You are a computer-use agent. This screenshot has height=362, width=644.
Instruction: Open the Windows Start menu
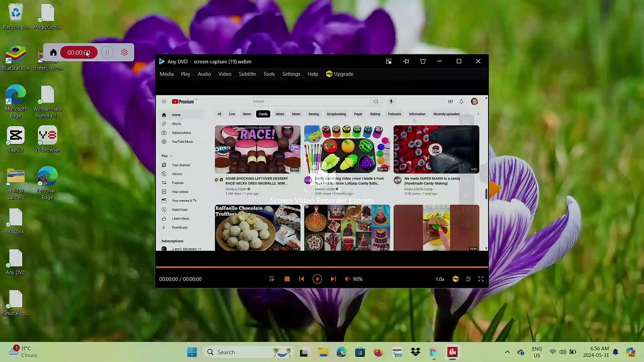pyautogui.click(x=192, y=352)
